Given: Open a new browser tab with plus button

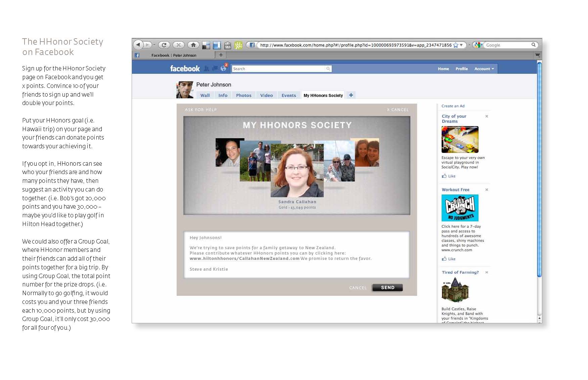Looking at the screenshot, I should 221,55.
